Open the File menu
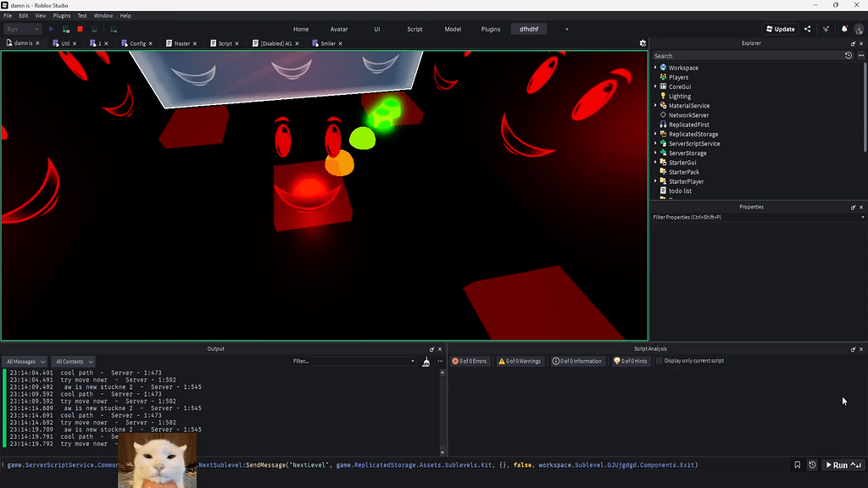The height and width of the screenshot is (488, 868). point(8,15)
